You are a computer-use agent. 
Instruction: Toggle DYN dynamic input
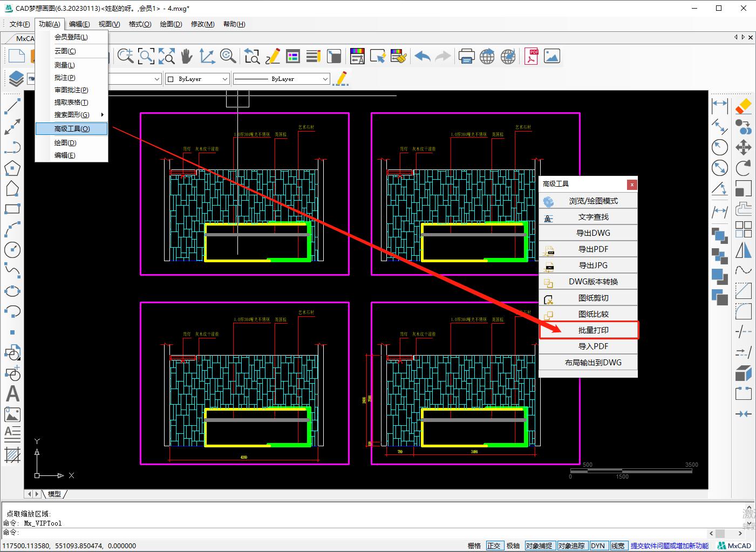pos(598,546)
